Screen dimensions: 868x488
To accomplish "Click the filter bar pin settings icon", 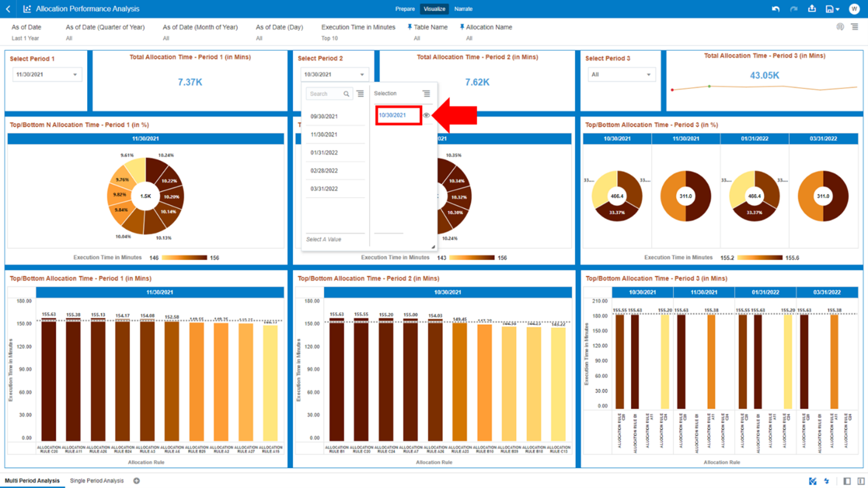I will point(840,27).
